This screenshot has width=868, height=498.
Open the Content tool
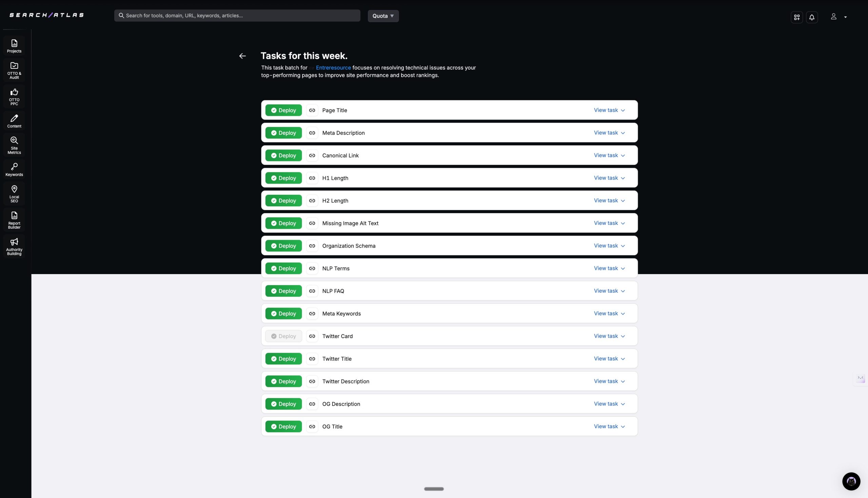(x=14, y=121)
